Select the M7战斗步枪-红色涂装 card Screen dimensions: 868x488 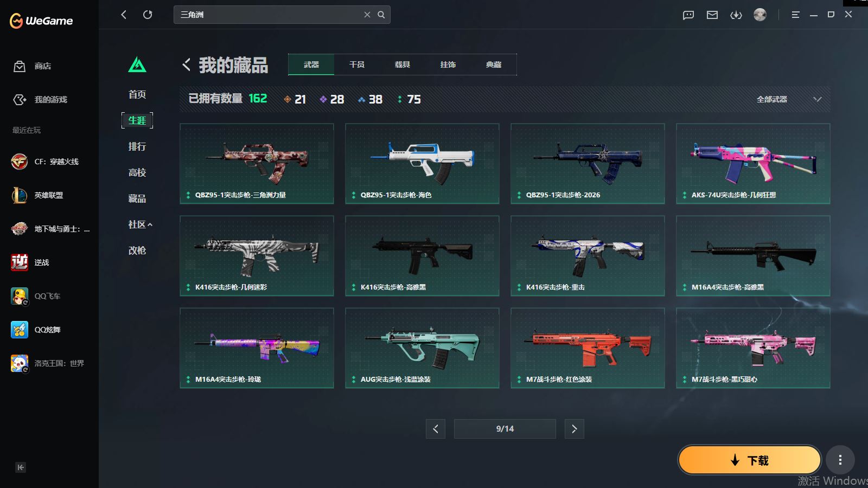tap(588, 348)
